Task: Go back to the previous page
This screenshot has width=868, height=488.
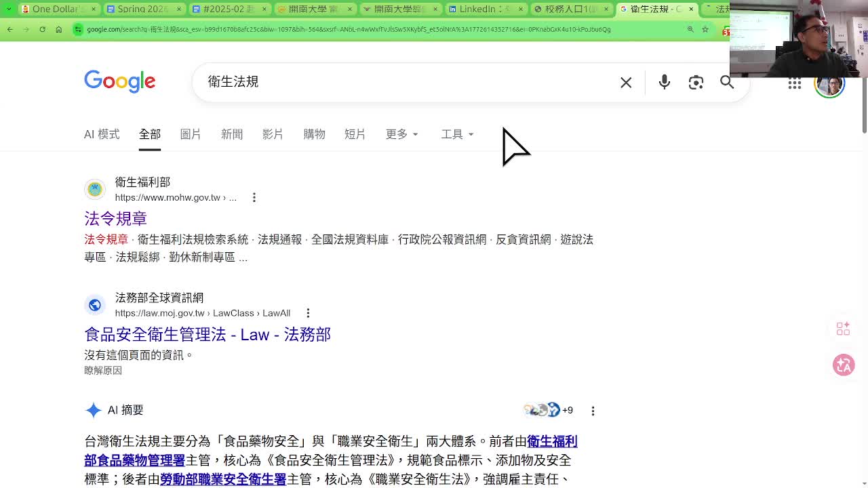Action: [x=10, y=29]
